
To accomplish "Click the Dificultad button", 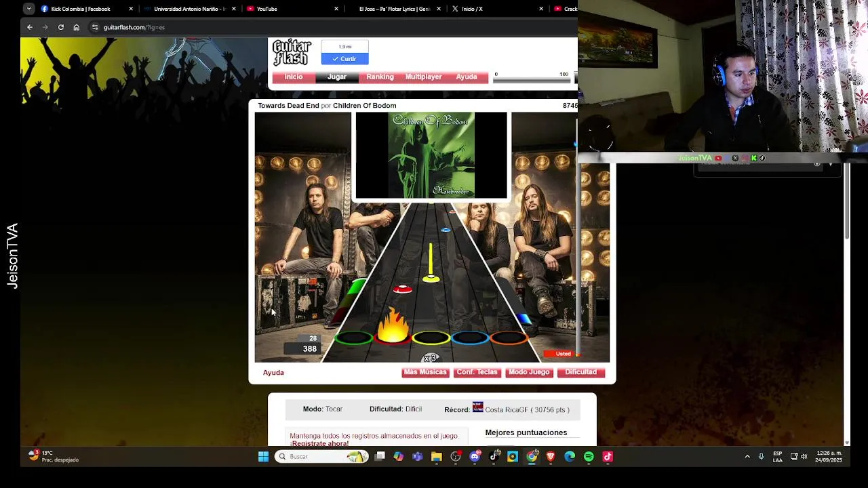I will coord(581,372).
